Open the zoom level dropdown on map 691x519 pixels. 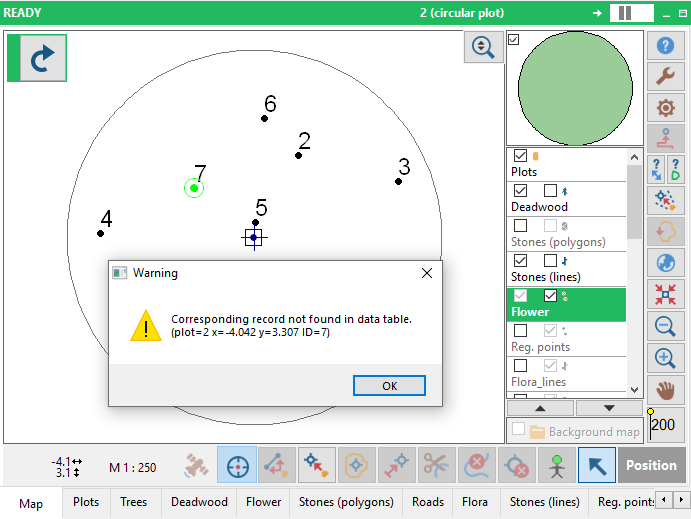pos(484,47)
